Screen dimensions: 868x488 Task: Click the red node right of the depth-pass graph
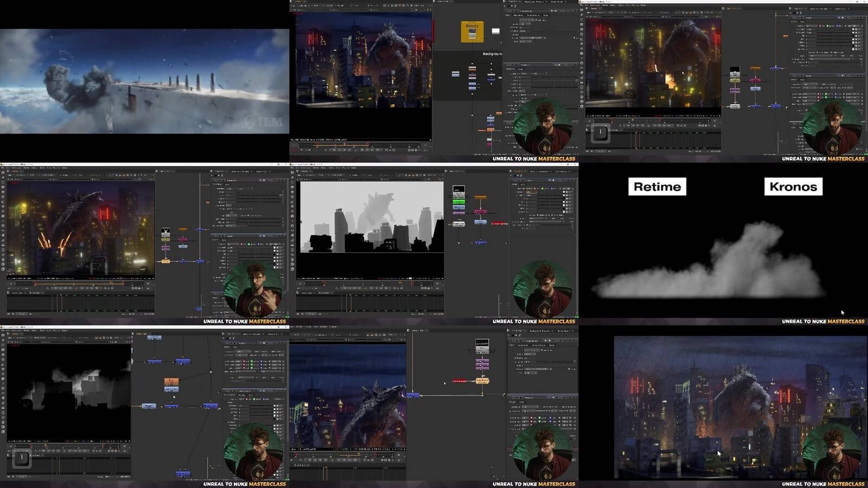click(x=499, y=223)
